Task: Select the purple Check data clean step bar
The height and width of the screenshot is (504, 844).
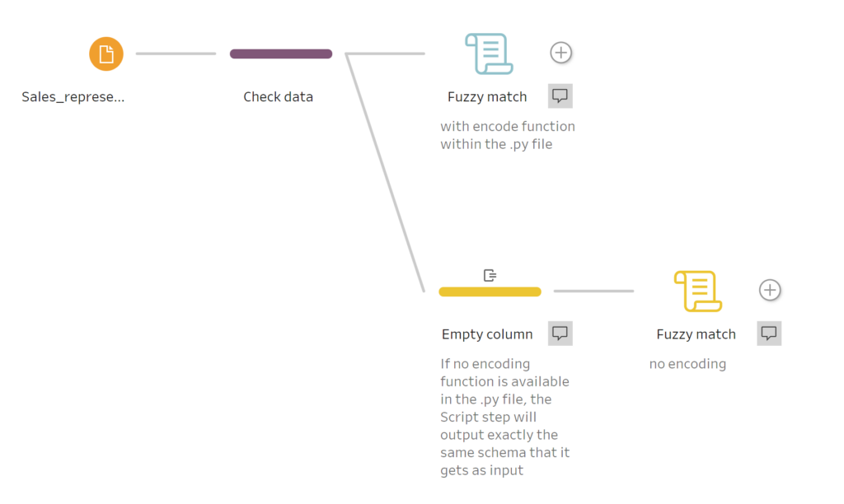Action: click(281, 54)
